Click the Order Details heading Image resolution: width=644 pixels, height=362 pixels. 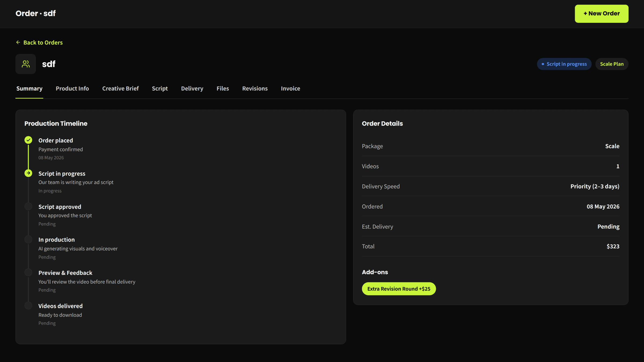pos(382,124)
